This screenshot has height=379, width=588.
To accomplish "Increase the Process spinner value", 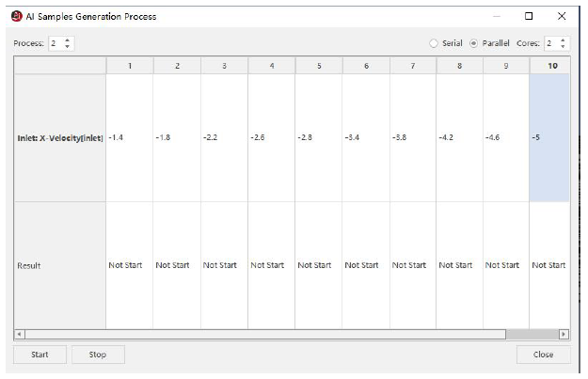I will (x=68, y=40).
